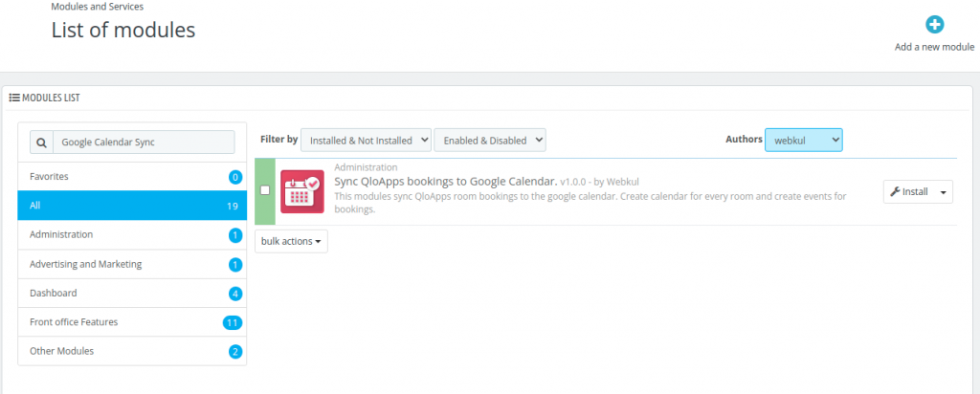
Task: Tick the Sync QloApps module checkbox
Action: (265, 190)
